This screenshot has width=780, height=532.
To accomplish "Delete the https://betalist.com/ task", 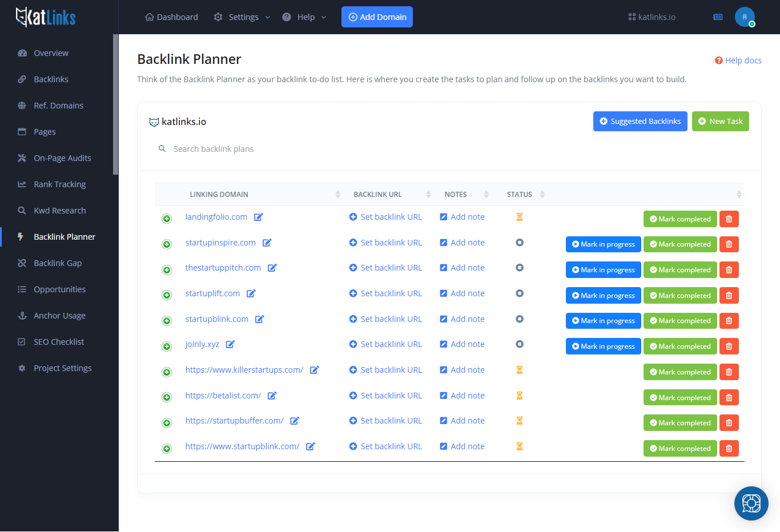I will coord(729,398).
